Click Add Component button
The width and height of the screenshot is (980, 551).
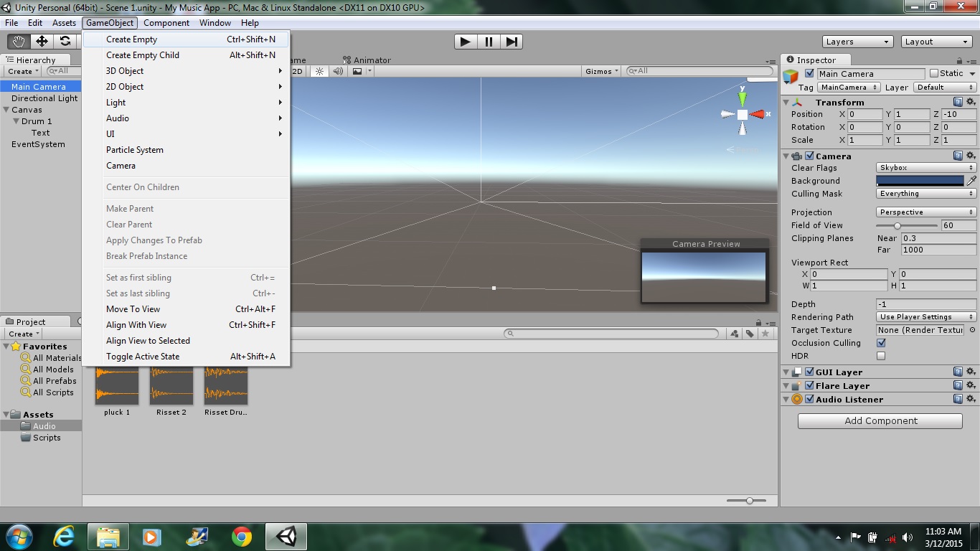pos(880,421)
